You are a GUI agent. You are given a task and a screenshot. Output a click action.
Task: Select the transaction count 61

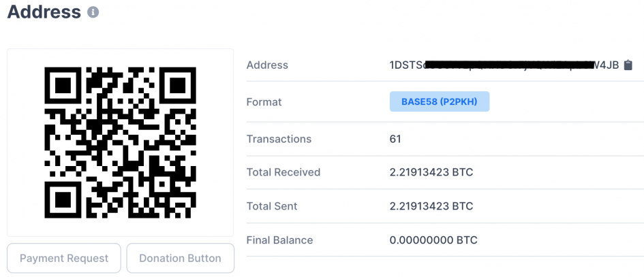pos(395,139)
